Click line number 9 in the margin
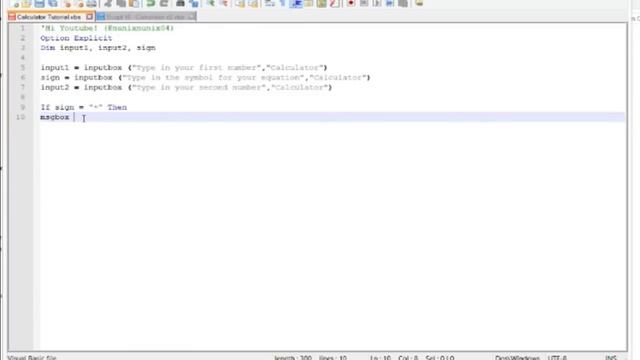Viewport: 640px width, 360px height. (x=22, y=107)
